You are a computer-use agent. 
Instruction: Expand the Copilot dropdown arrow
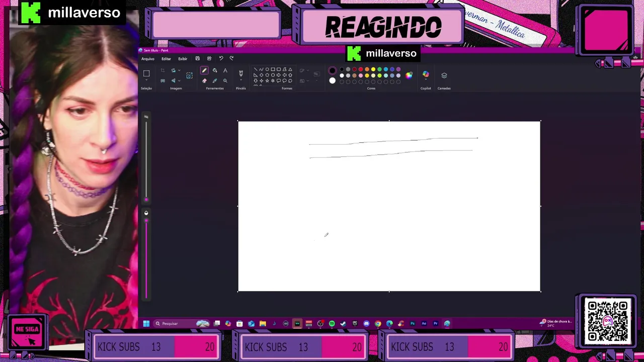(426, 79)
